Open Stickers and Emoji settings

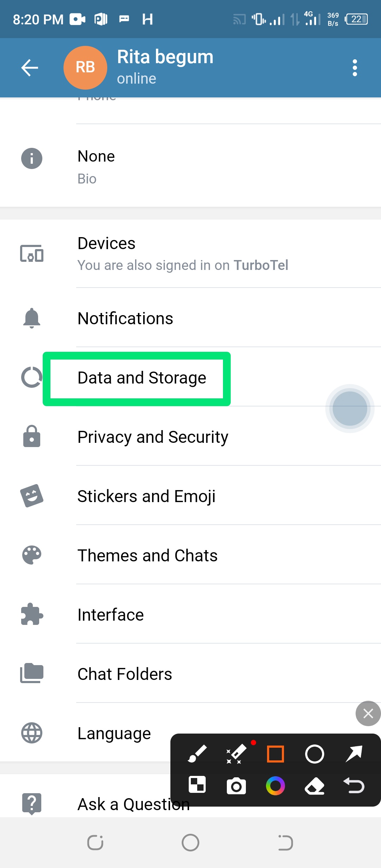(x=146, y=496)
